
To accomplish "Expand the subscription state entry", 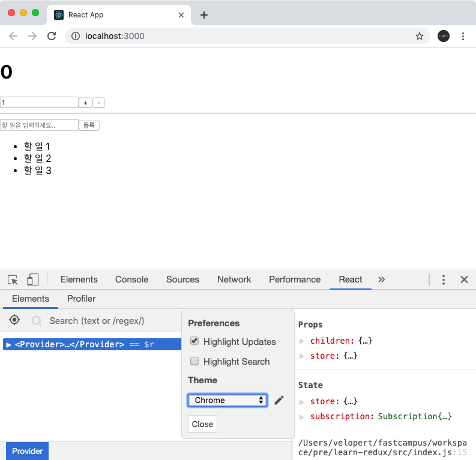I will [x=301, y=417].
